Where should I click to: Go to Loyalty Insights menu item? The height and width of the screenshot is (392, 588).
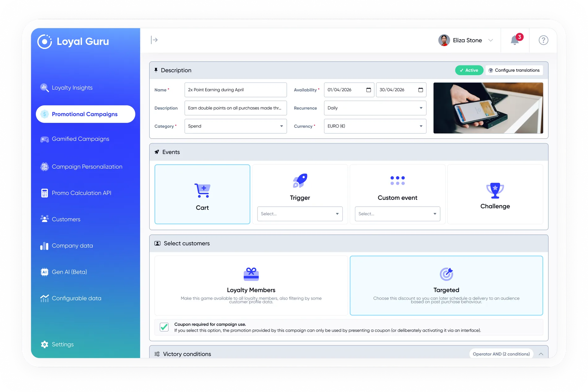click(x=72, y=88)
